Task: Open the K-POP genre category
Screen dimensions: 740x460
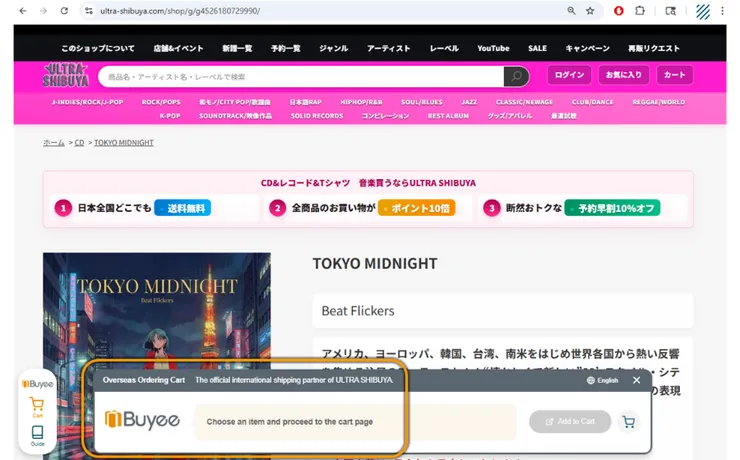Action: pyautogui.click(x=170, y=116)
